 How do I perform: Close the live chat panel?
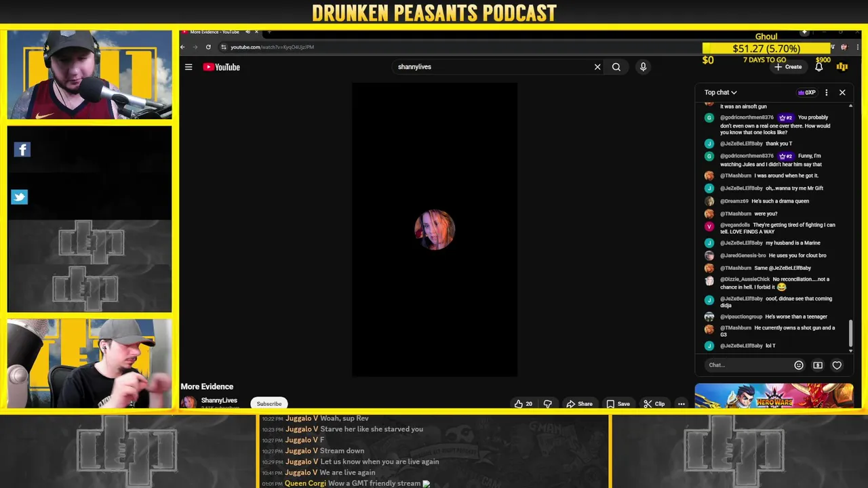(x=842, y=92)
